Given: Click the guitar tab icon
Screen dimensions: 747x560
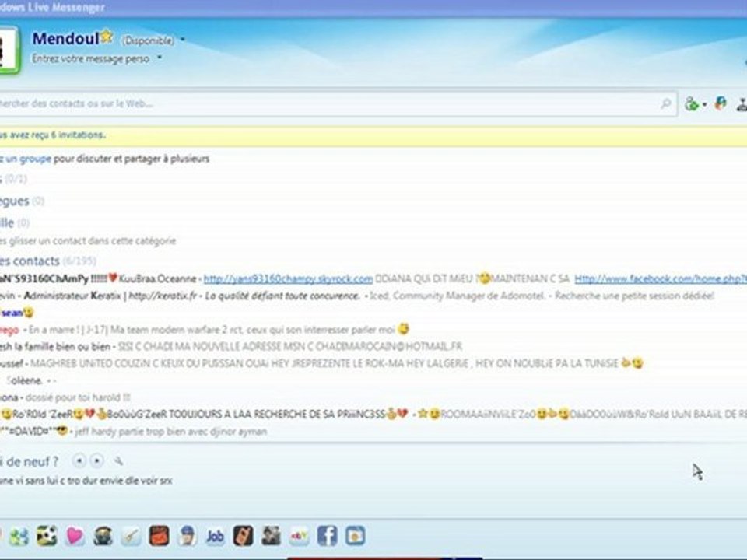Looking at the screenshot, I should (131, 536).
